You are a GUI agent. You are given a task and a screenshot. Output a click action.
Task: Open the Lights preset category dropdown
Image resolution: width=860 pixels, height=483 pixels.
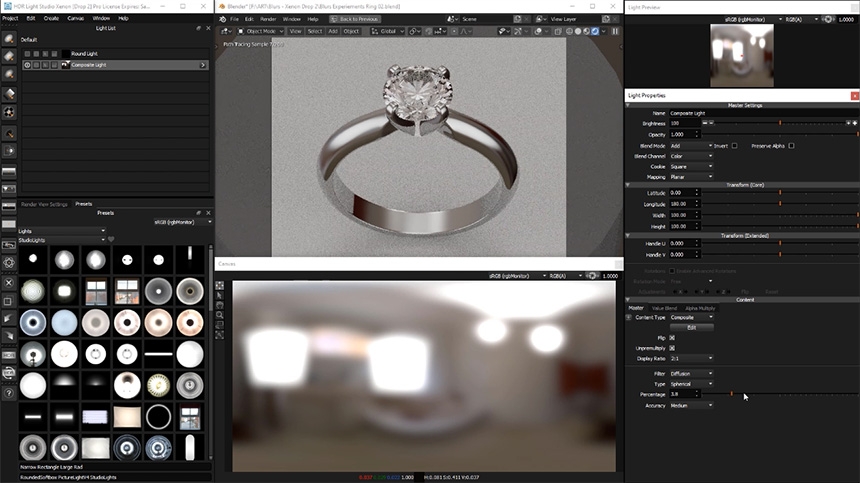coord(61,231)
